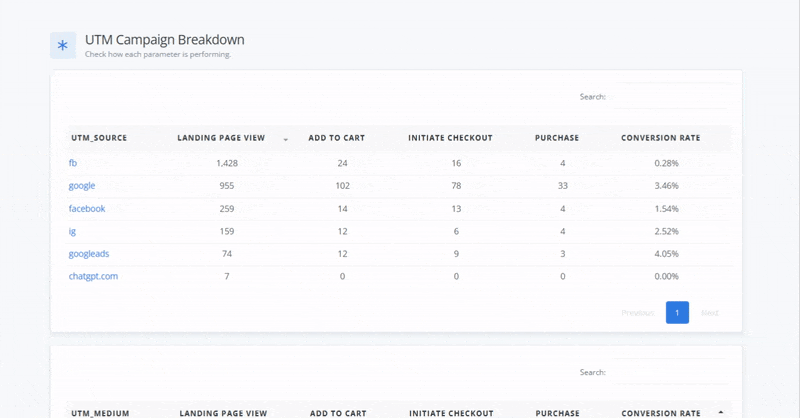Select the 78 initiate checkout cell

coord(456,186)
